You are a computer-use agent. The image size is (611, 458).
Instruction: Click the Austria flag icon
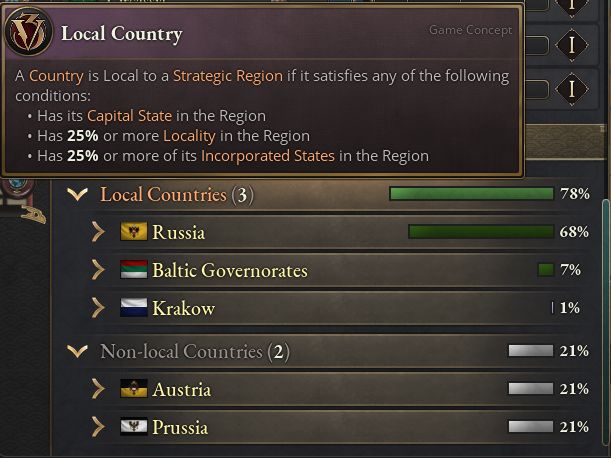click(x=133, y=389)
